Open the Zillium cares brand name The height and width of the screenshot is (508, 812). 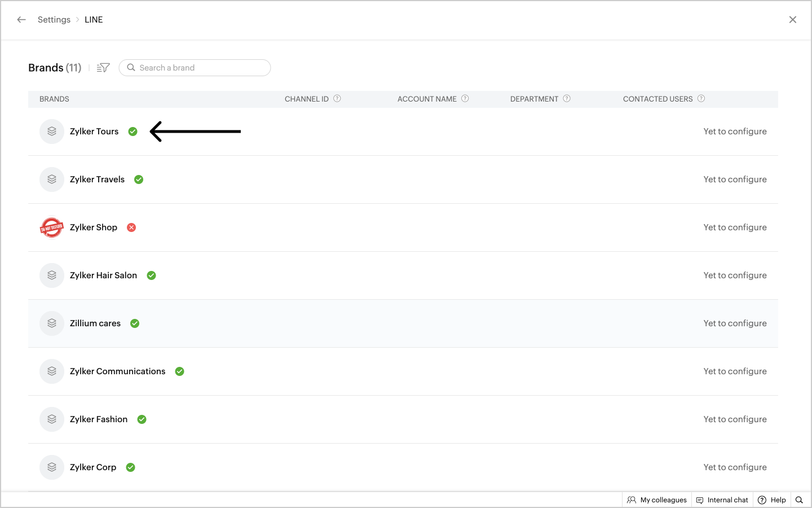tap(95, 323)
